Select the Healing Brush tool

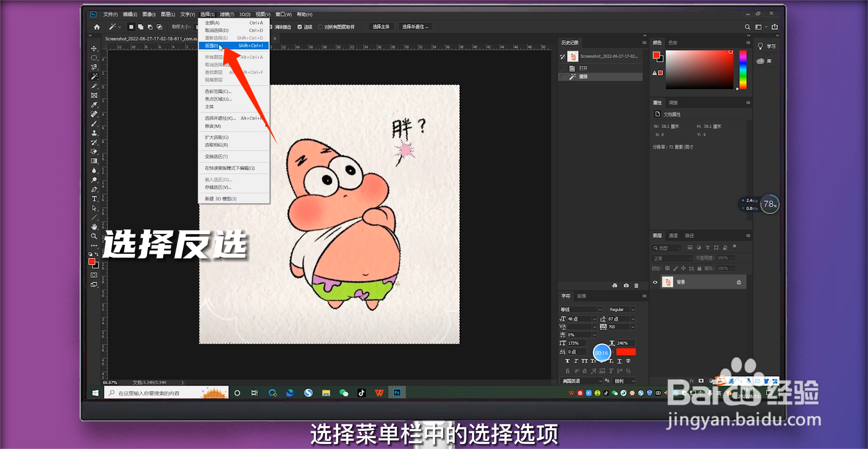[94, 114]
